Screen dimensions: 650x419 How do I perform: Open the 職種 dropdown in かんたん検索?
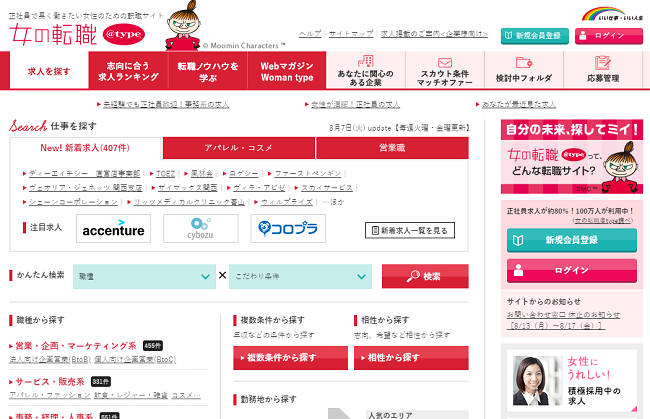tap(144, 276)
